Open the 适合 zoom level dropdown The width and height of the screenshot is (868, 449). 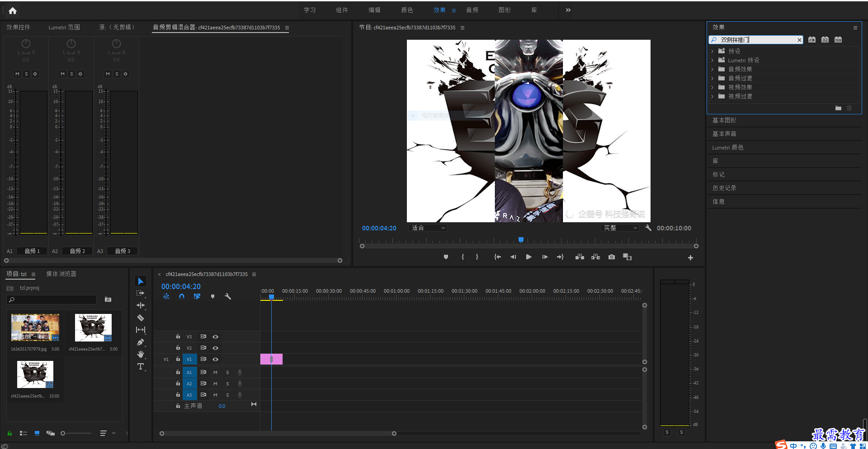(x=428, y=228)
